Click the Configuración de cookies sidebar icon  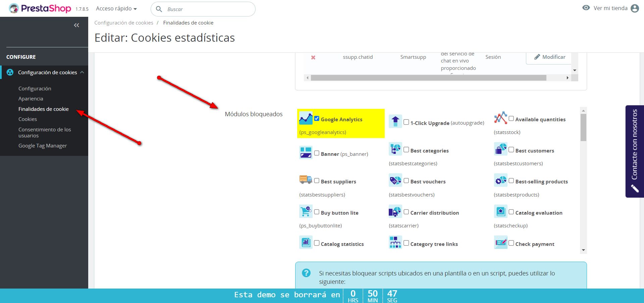click(10, 72)
